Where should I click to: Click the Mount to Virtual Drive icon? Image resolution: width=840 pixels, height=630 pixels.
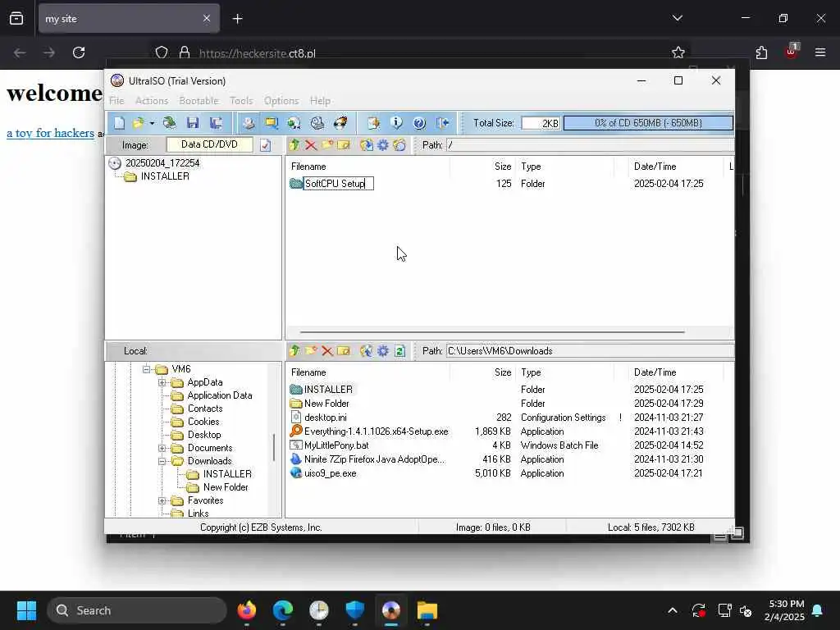[x=317, y=123]
